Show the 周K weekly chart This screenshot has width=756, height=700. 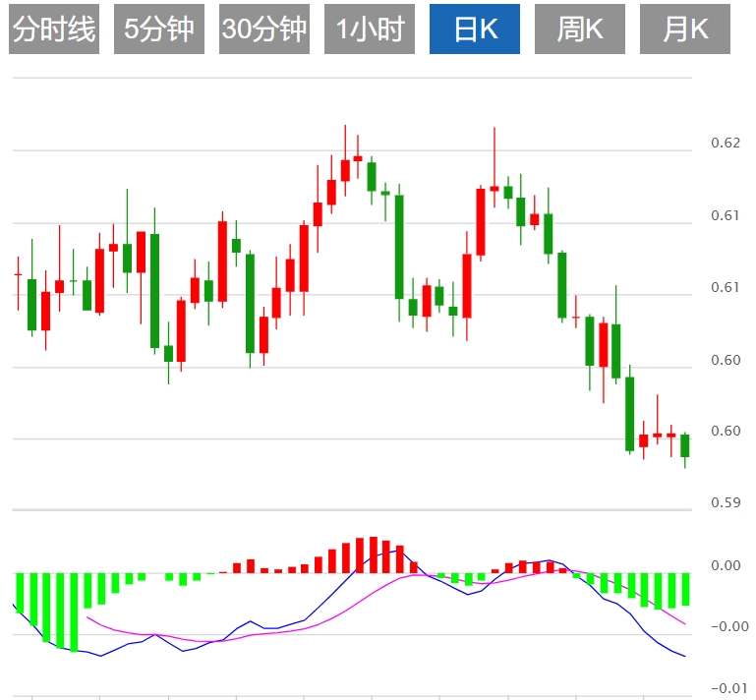pos(580,29)
